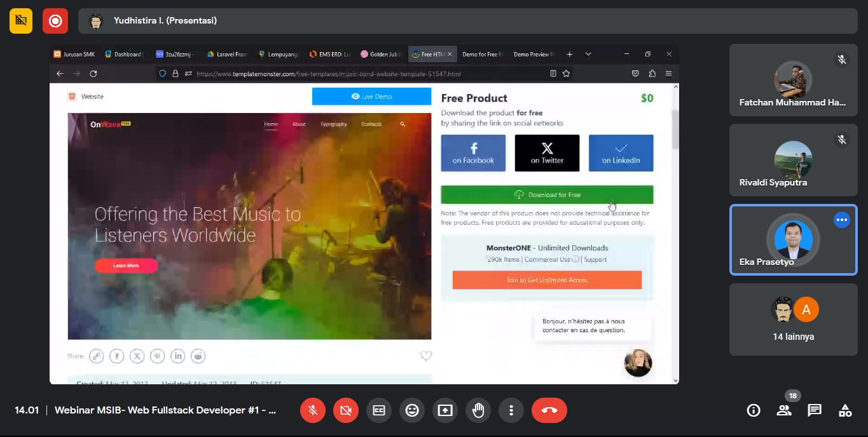The image size is (868, 437).
Task: Bookmark the page with star icon
Action: point(566,74)
